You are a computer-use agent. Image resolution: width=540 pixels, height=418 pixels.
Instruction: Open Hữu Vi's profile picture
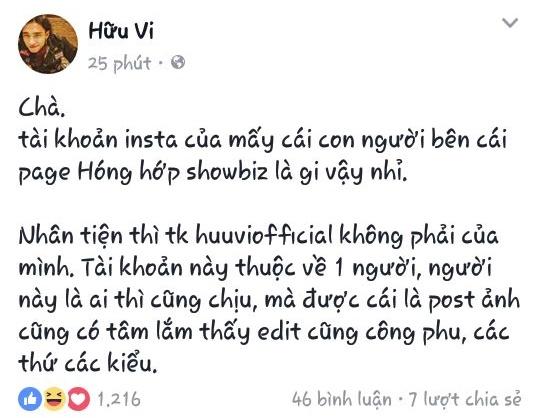point(48,44)
